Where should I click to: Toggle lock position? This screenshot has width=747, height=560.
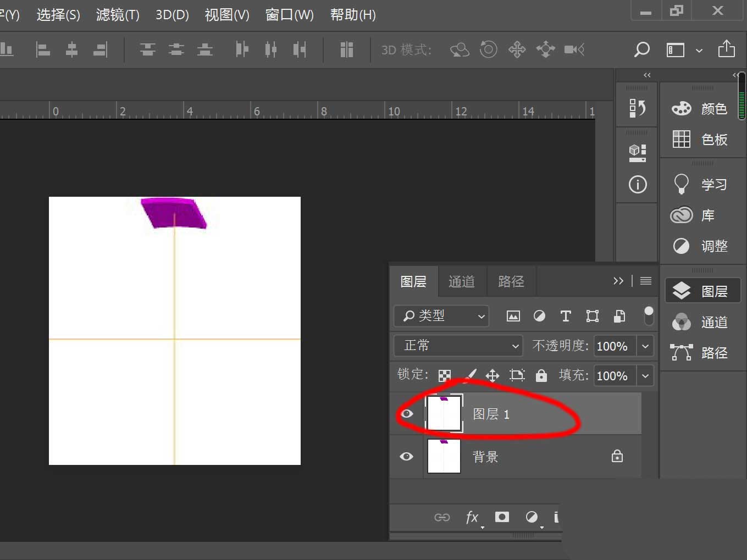(x=493, y=375)
